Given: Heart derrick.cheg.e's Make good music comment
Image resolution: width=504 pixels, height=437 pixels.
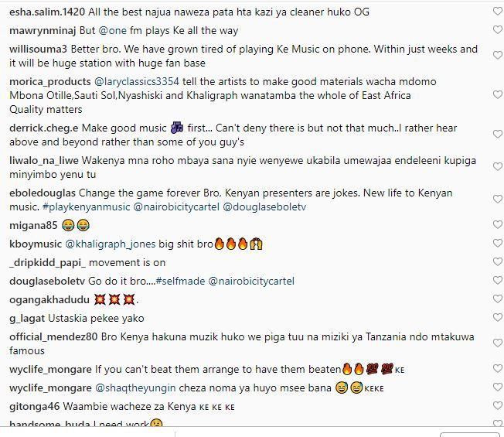Looking at the screenshot, I should 498,134.
